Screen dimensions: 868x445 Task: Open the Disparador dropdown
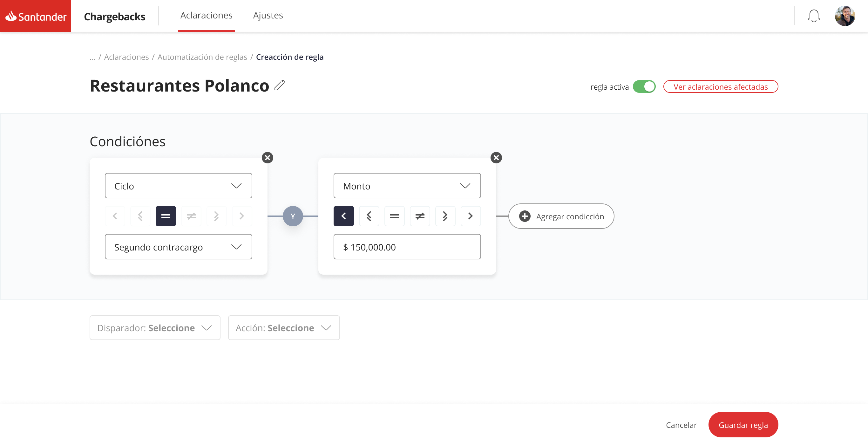pyautogui.click(x=155, y=327)
